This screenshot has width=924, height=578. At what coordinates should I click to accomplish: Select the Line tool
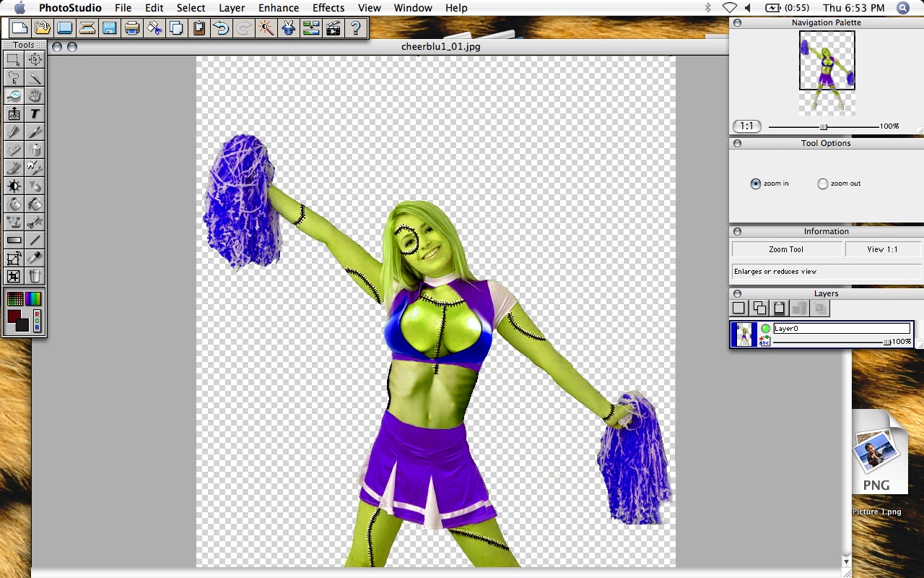pos(35,240)
